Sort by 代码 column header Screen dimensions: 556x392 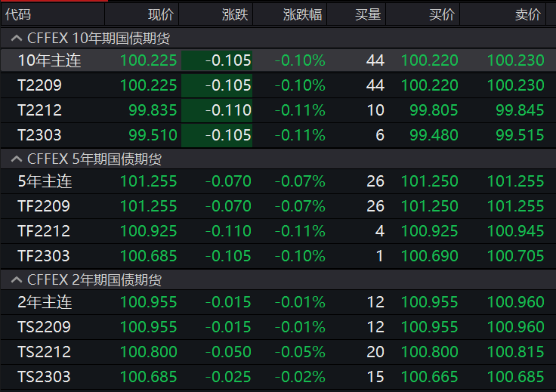[19, 14]
